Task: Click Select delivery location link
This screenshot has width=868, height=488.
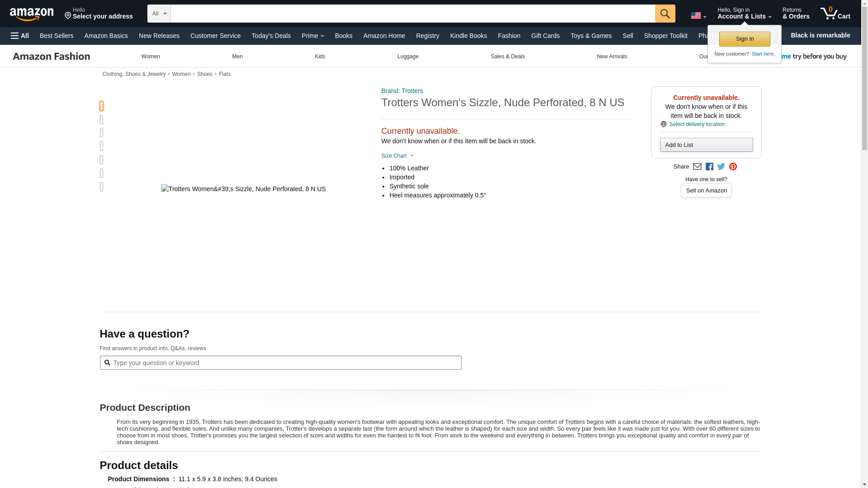Action: (696, 124)
